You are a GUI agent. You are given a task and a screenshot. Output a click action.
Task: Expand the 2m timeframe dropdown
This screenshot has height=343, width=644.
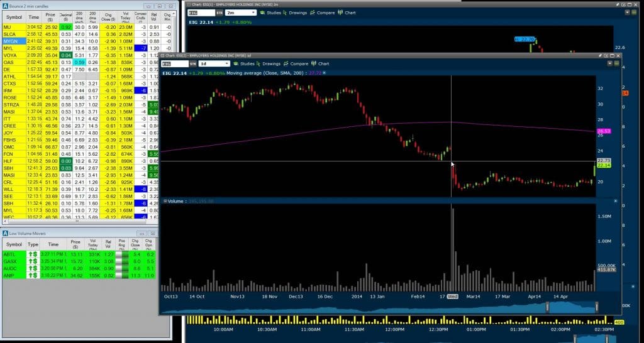point(252,12)
